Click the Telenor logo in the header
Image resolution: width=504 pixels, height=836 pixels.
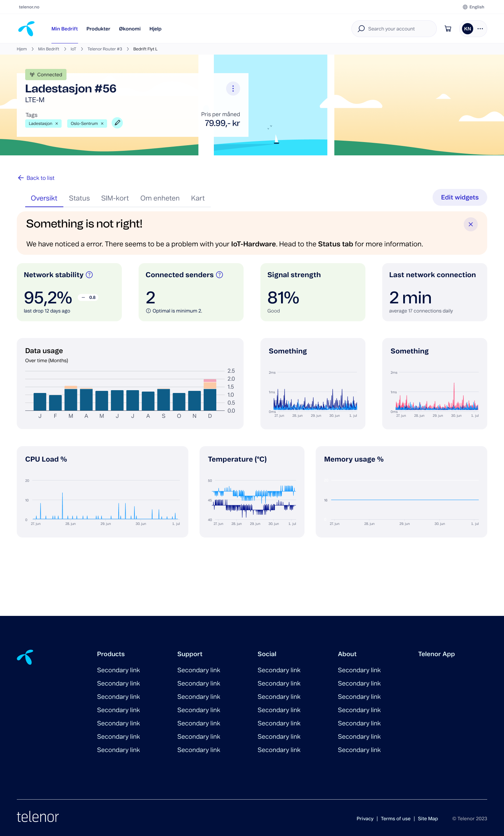click(x=27, y=29)
